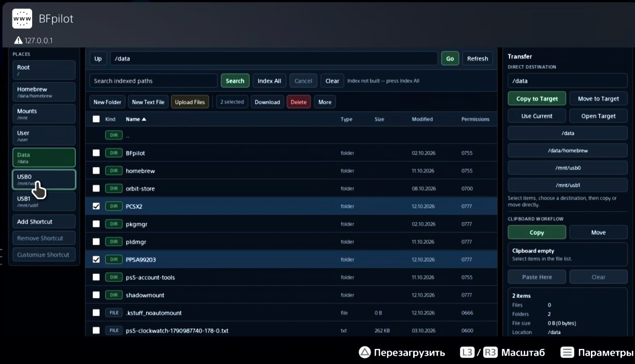Click the New Folder button
Screen dimensions: 635x364
tap(107, 102)
